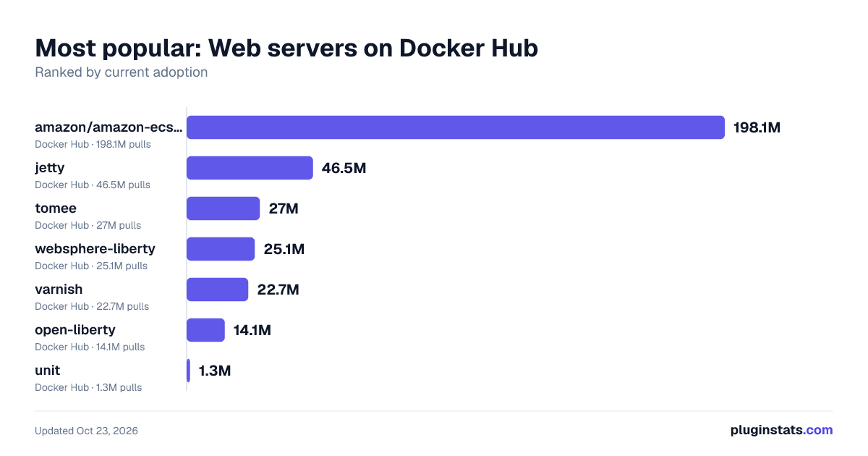Click the 46.5M value label
Viewport: 868px width, 456px height.
[344, 169]
